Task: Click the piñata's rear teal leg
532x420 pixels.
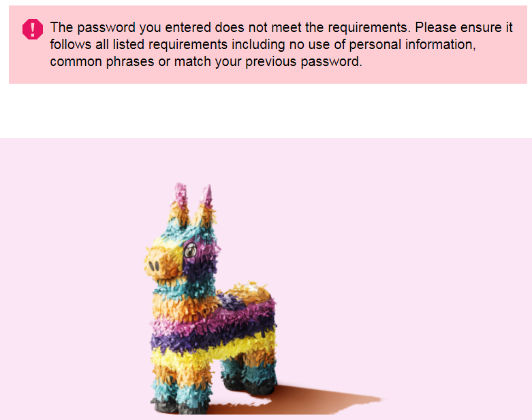Action: (x=249, y=373)
